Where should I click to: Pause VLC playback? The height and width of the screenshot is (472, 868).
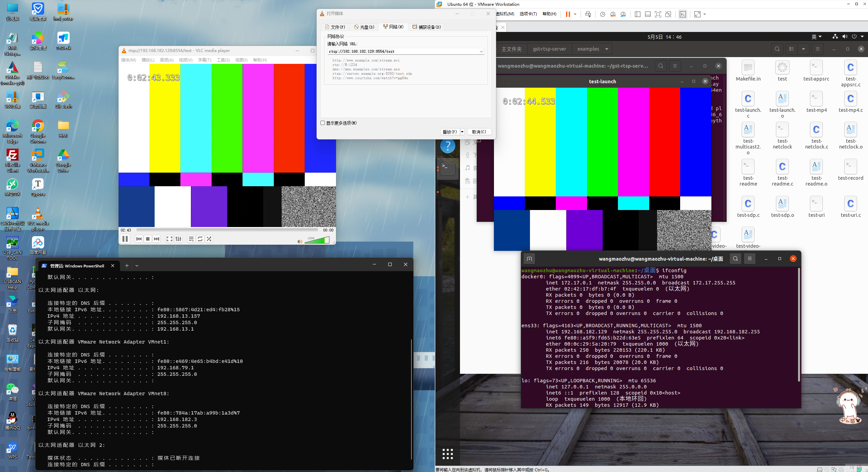click(125, 239)
